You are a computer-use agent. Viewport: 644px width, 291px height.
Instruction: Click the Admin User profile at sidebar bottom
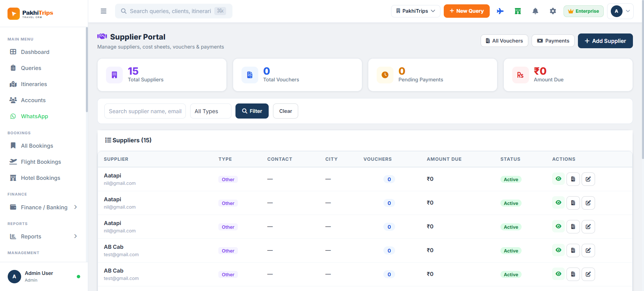[44, 277]
